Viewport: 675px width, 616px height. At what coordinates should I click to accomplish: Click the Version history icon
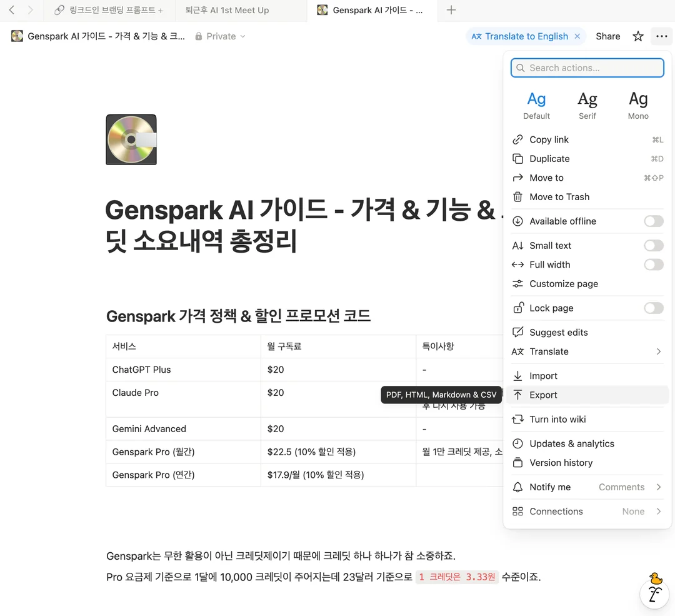(x=517, y=463)
